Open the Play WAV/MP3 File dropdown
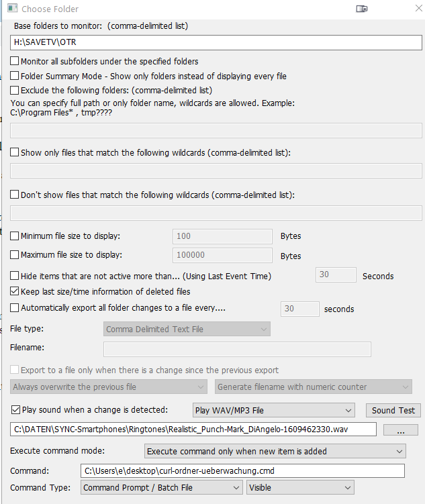 [x=273, y=410]
